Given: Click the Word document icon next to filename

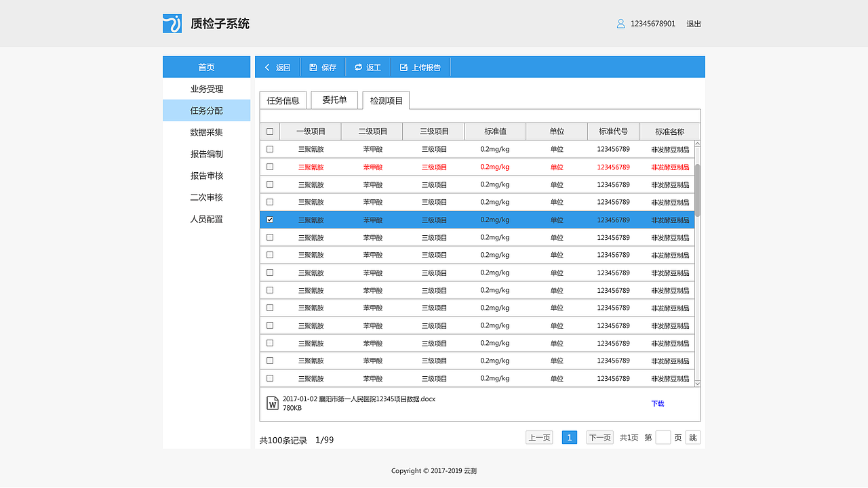Looking at the screenshot, I should [273, 403].
